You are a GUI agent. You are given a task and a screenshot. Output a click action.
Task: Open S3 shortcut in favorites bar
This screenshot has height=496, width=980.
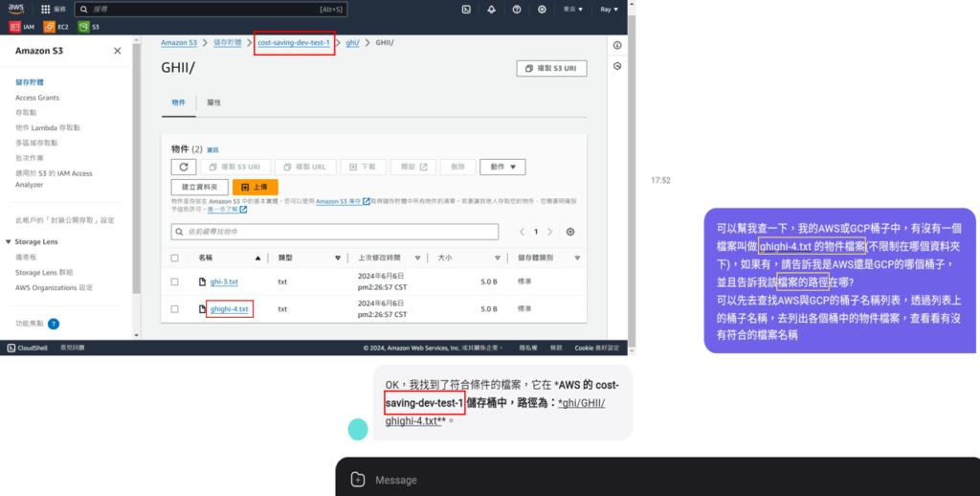[x=89, y=27]
